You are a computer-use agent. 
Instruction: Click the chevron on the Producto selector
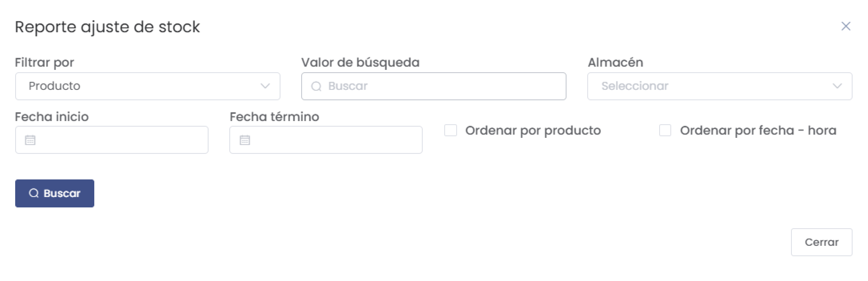click(x=266, y=86)
